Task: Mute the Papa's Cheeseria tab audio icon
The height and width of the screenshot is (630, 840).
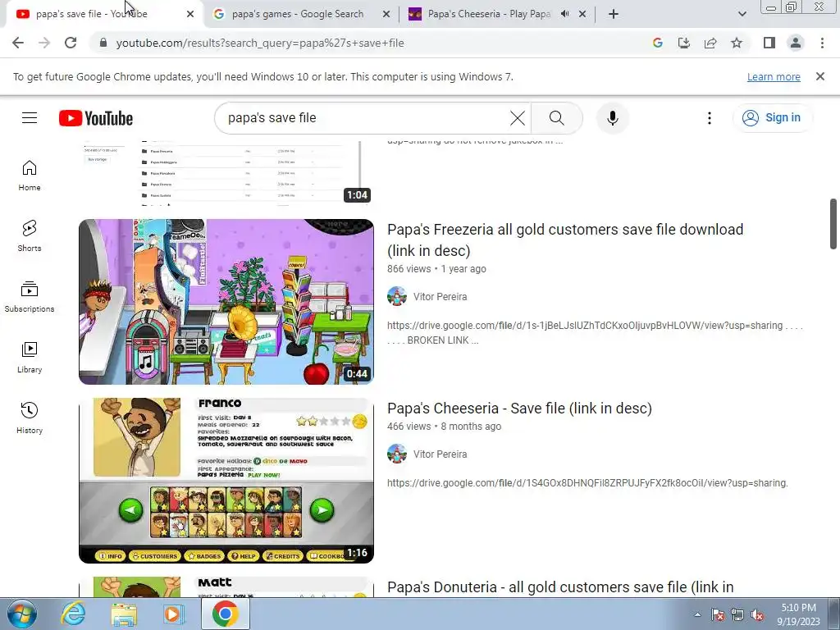Action: tap(564, 14)
